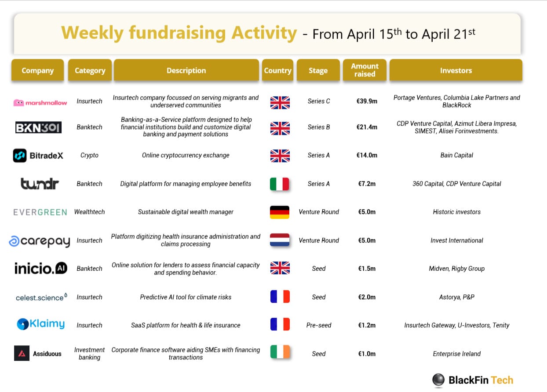
Task: Select the carepay logo
Action: tap(40, 241)
